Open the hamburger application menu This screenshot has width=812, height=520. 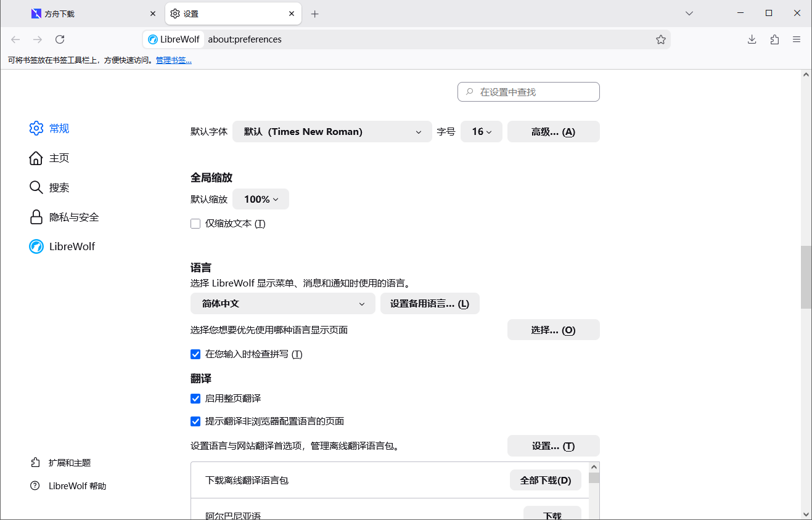(x=797, y=39)
